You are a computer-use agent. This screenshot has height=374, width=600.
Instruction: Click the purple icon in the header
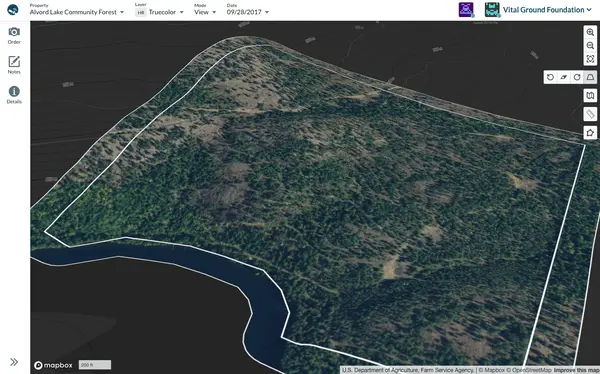pyautogui.click(x=466, y=10)
